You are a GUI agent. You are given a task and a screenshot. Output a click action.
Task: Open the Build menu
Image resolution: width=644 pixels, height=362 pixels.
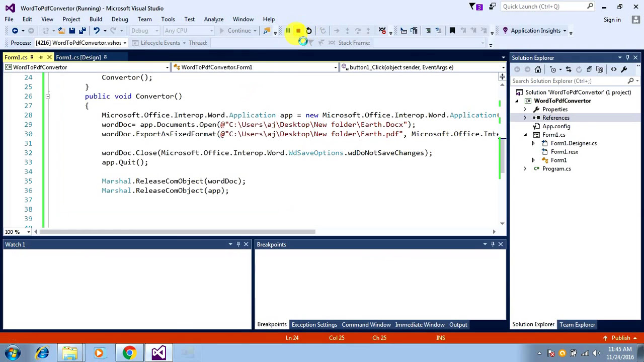tap(96, 19)
